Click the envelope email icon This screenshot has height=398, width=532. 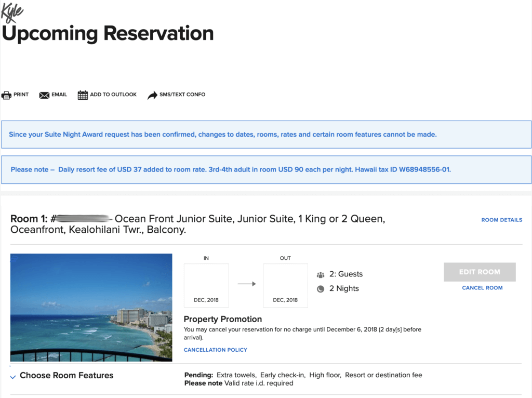(x=44, y=96)
